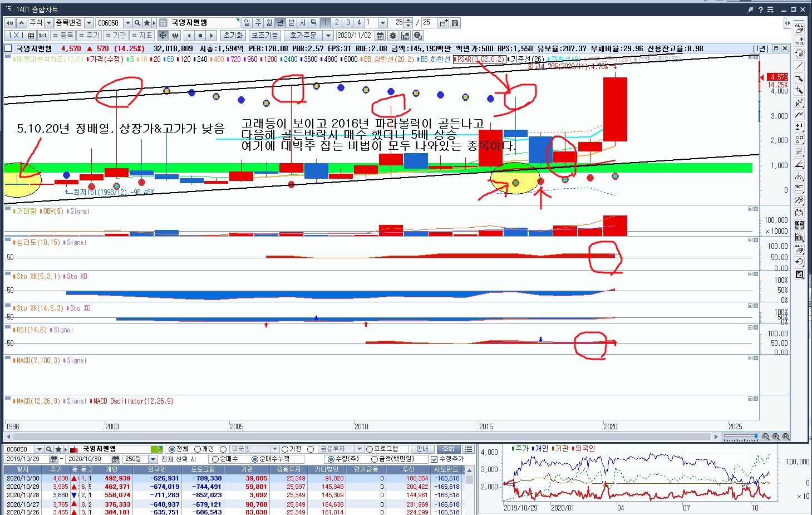
Task: Expand the 호가주문 dropdown arrow
Action: 328,36
